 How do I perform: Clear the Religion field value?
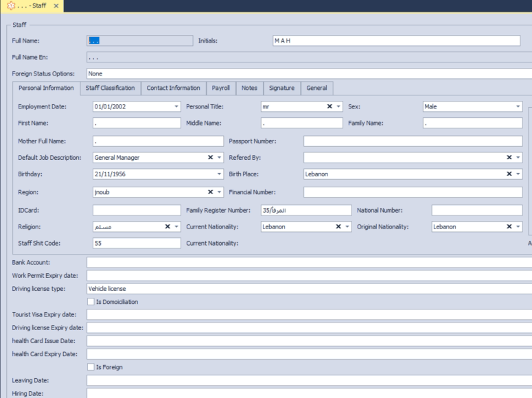click(168, 226)
